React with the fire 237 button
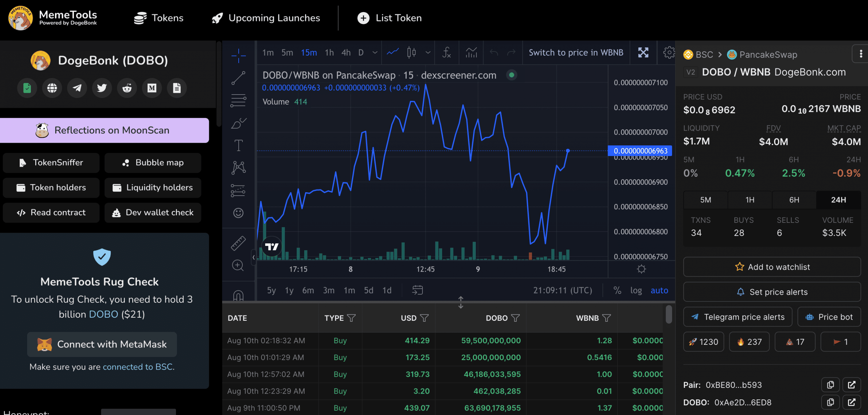 tap(749, 342)
